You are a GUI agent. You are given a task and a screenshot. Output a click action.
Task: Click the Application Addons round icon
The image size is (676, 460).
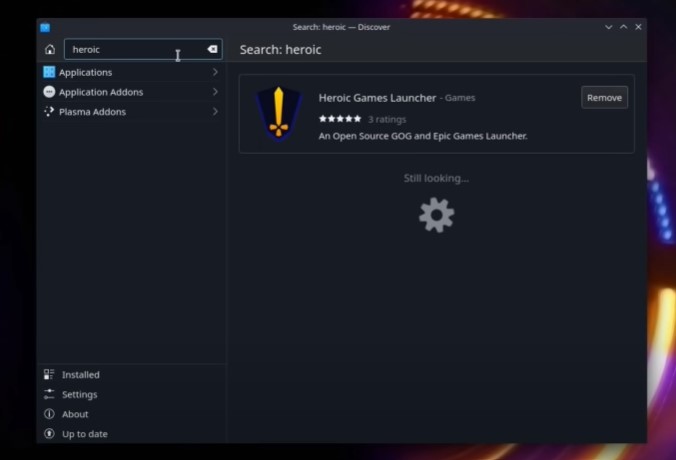coord(49,92)
